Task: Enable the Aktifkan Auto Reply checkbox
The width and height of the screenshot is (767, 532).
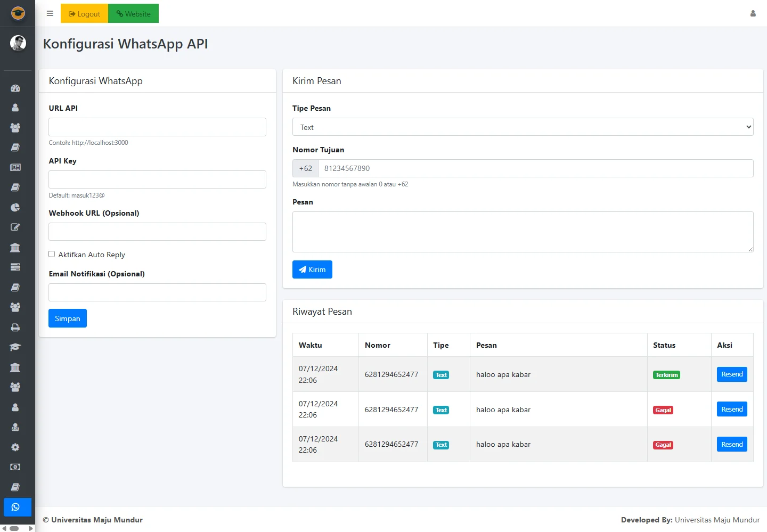Action: (x=52, y=255)
